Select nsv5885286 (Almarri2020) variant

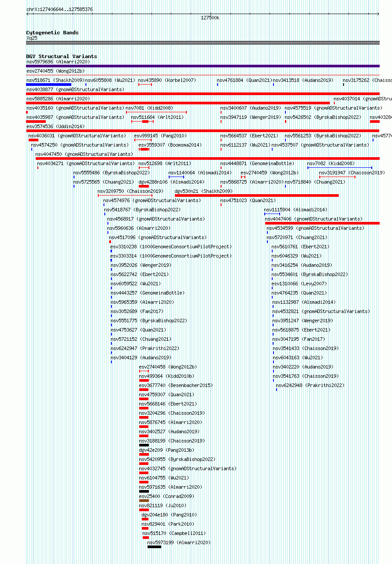58,99
